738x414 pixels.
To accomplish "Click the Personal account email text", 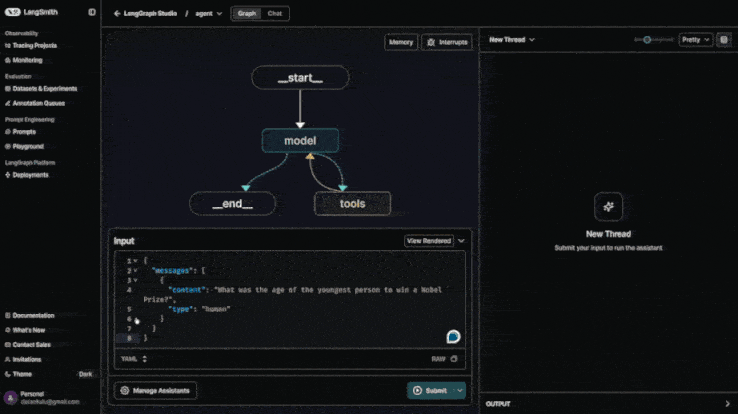I will pyautogui.click(x=50, y=402).
